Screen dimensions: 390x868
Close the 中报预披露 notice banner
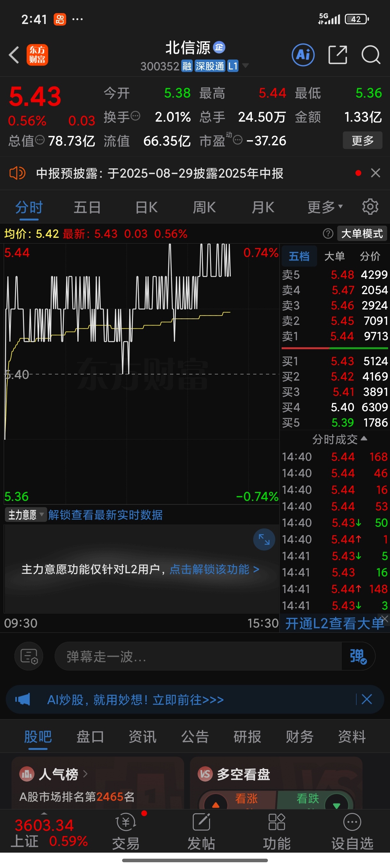click(x=376, y=173)
